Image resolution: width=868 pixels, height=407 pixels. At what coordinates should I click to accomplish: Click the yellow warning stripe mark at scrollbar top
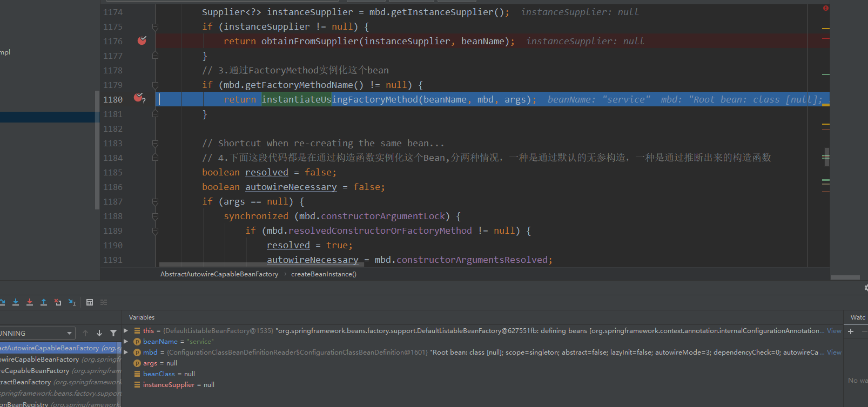[825, 28]
